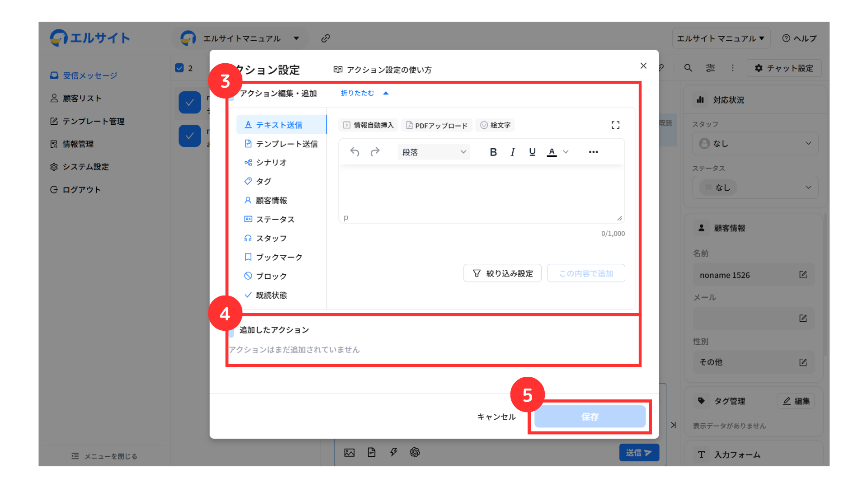
Task: Click the undo arrow in editor toolbar
Action: point(354,152)
